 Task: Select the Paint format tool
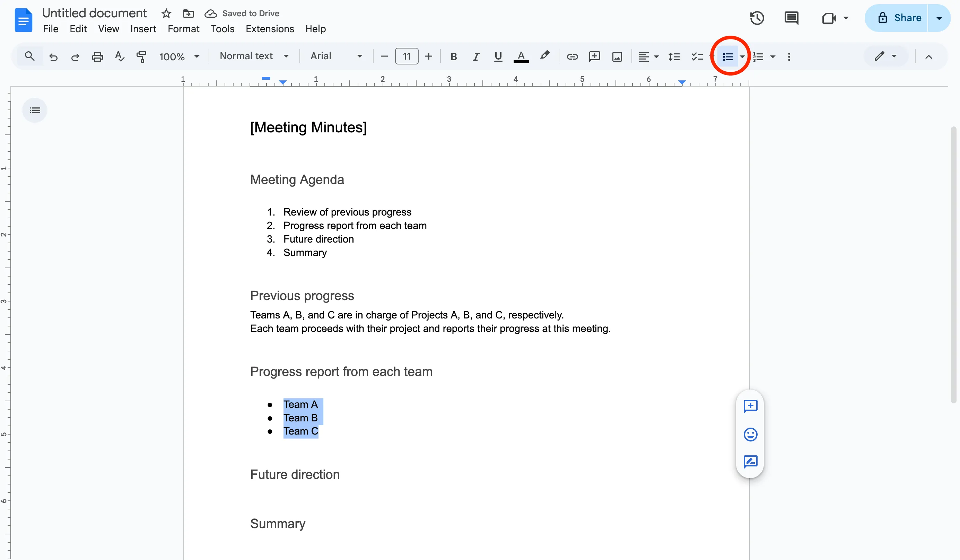[141, 57]
